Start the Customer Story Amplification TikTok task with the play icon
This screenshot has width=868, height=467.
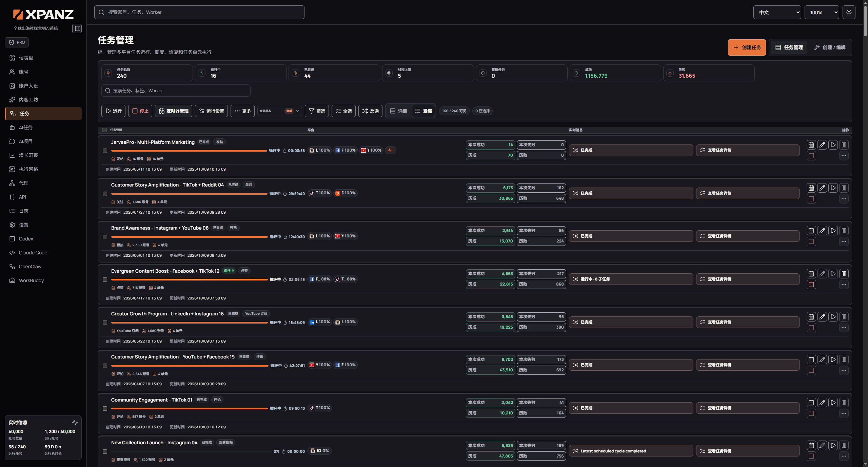point(833,188)
